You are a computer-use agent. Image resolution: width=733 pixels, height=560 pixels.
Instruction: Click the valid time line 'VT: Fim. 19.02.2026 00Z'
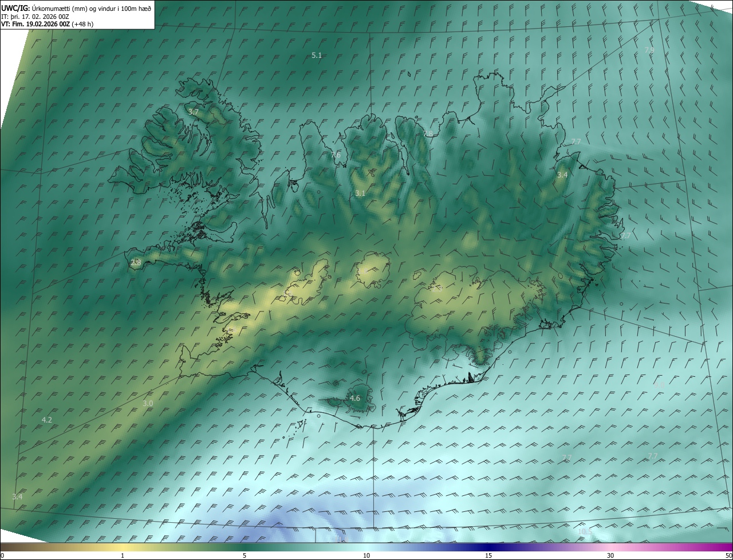click(x=36, y=25)
